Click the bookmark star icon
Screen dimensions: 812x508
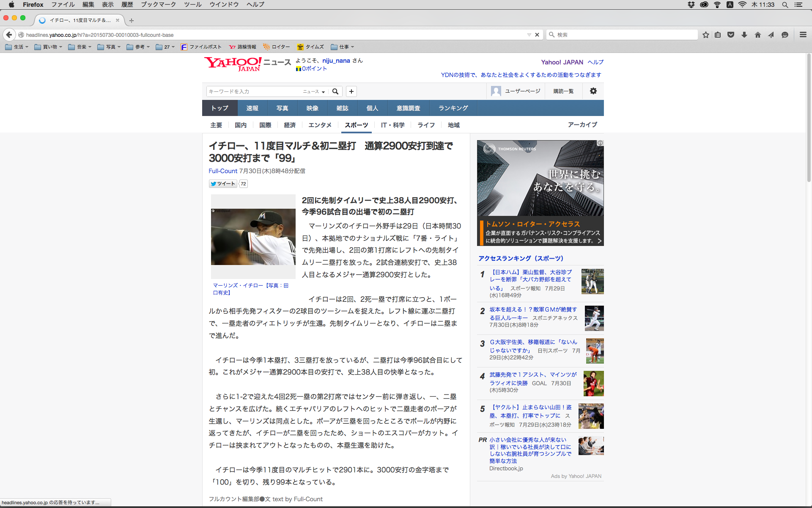[705, 35]
